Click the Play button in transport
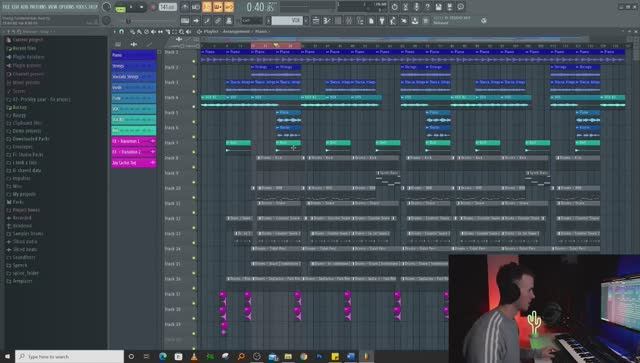This screenshot has width=640, height=363. (131, 7)
